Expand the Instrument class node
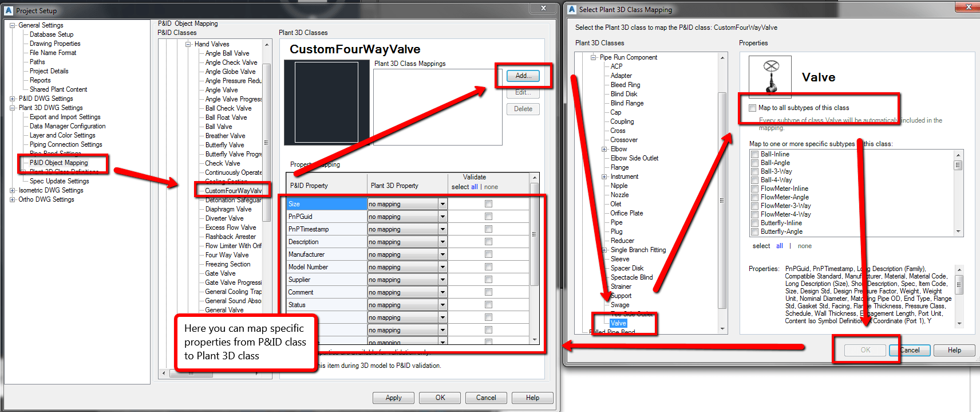Screen dimensions: 980x412 [604, 176]
